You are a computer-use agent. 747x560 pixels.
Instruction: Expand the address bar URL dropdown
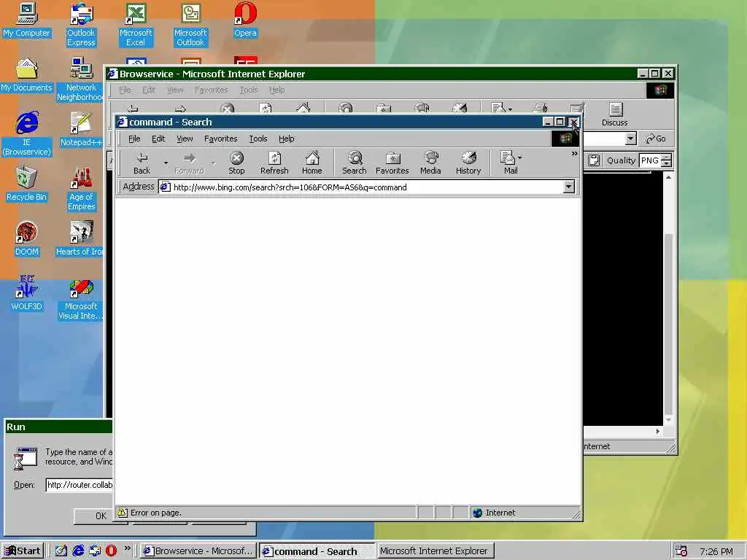point(569,187)
